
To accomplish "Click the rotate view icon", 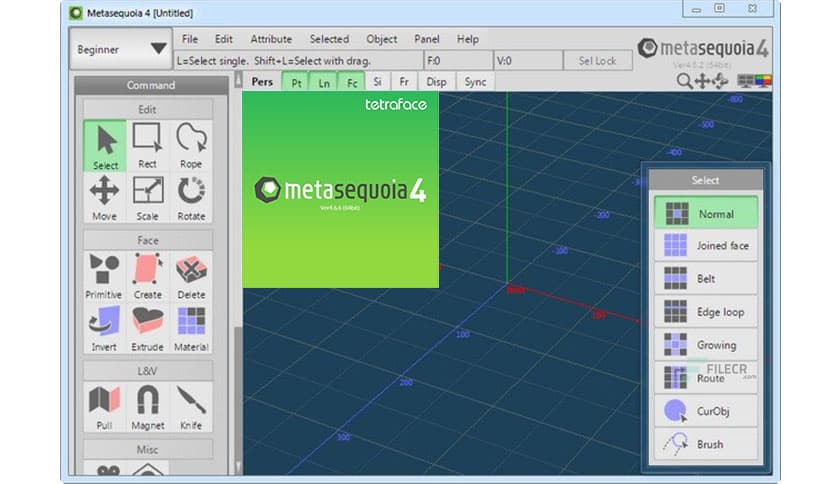I will coord(720,81).
